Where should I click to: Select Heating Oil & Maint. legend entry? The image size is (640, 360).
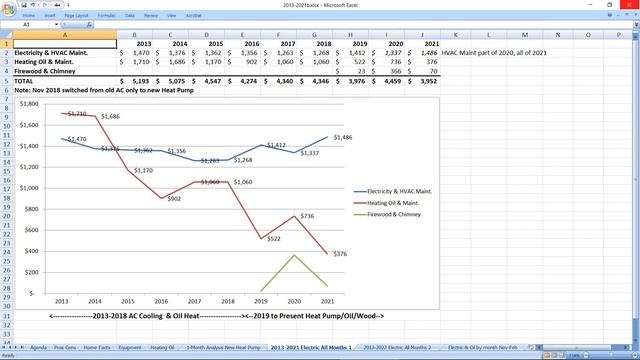tap(386, 203)
